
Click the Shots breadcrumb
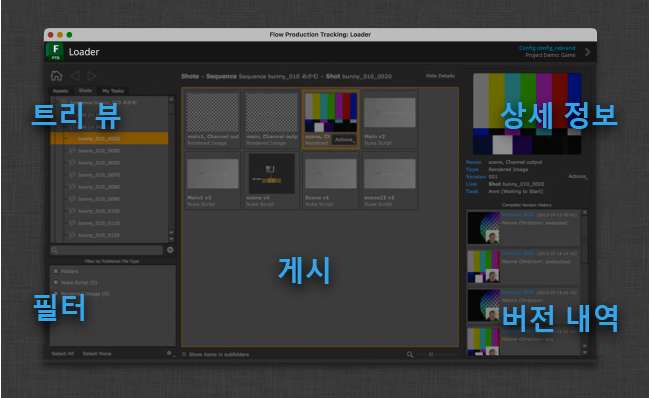click(x=190, y=76)
